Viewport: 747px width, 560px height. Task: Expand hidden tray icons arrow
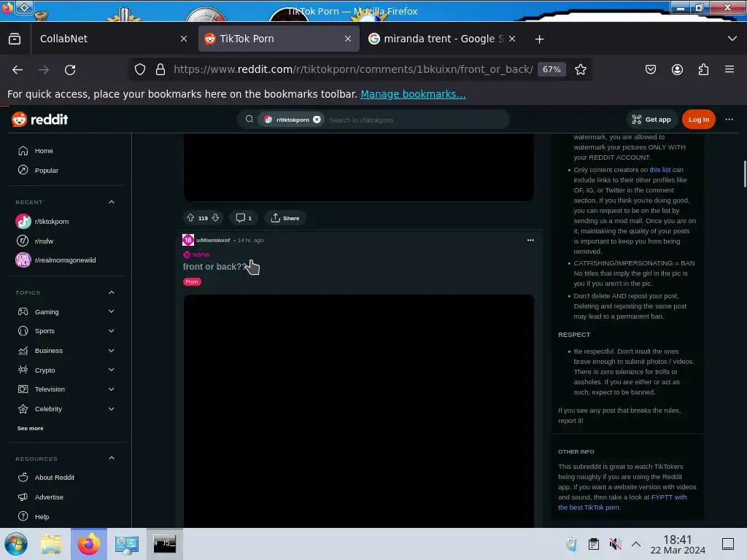636,544
